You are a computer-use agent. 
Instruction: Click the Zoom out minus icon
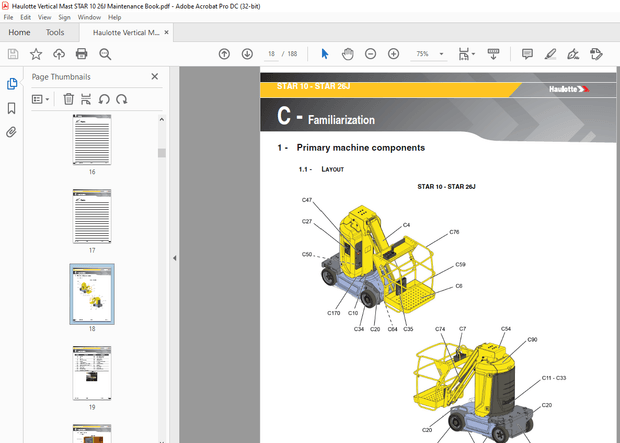(371, 54)
